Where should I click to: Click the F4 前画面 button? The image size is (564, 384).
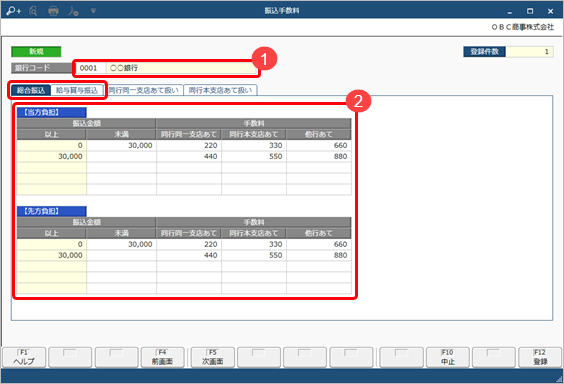(x=163, y=357)
